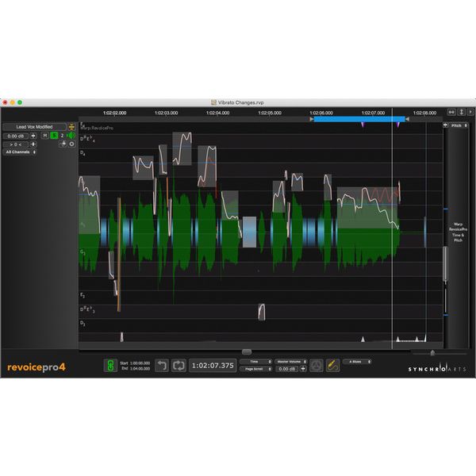This screenshot has width=476, height=476.
Task: Click the return to start playback button
Action: tap(162, 366)
